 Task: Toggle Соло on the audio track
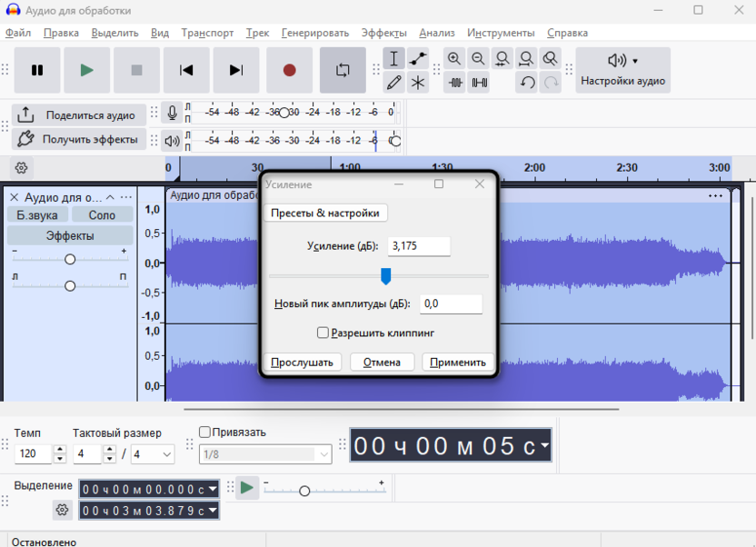coord(102,214)
